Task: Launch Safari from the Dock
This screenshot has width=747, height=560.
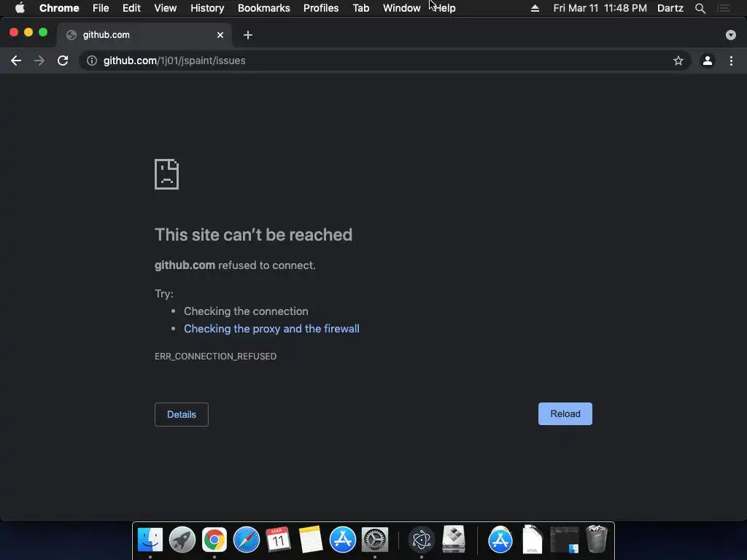Action: [247, 540]
